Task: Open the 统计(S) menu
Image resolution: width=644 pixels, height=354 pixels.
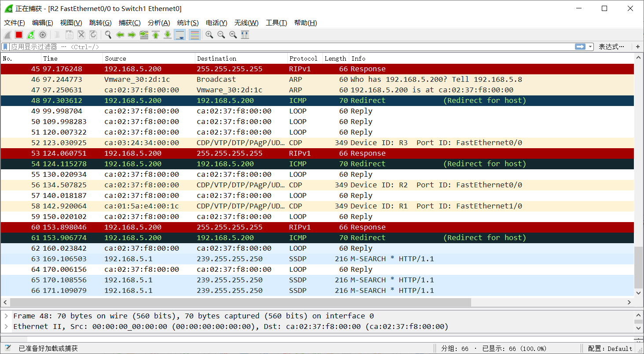Action: [x=188, y=23]
